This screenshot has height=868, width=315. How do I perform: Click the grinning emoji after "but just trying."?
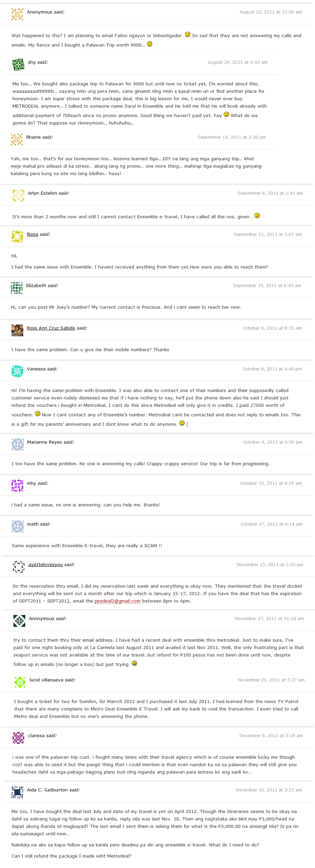134,663
